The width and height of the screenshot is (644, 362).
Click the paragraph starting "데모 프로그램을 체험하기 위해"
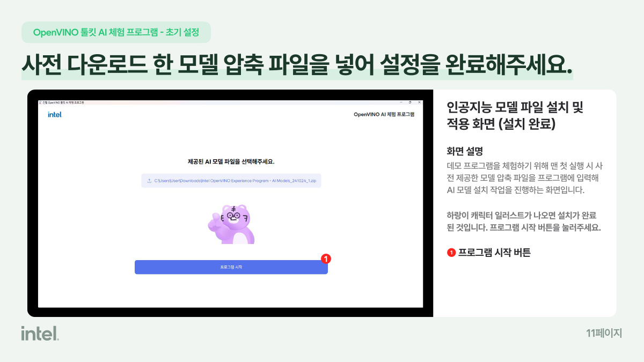point(525,178)
